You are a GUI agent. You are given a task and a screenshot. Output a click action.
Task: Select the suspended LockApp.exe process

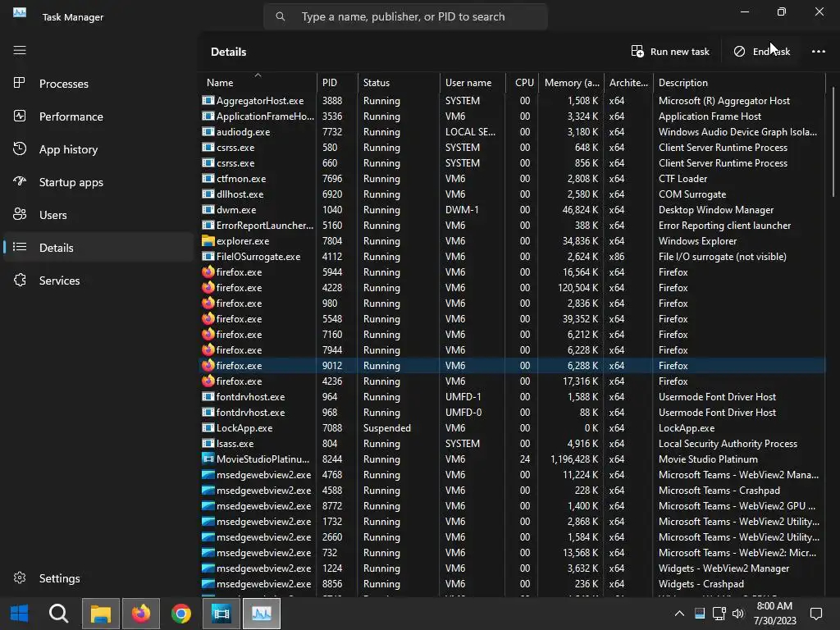pos(512,428)
